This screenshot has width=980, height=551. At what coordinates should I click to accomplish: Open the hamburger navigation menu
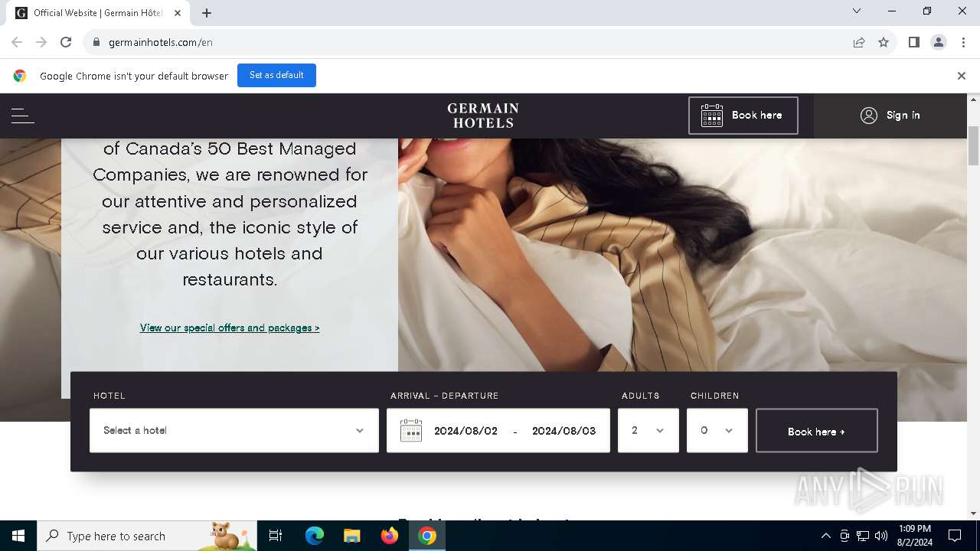point(23,116)
